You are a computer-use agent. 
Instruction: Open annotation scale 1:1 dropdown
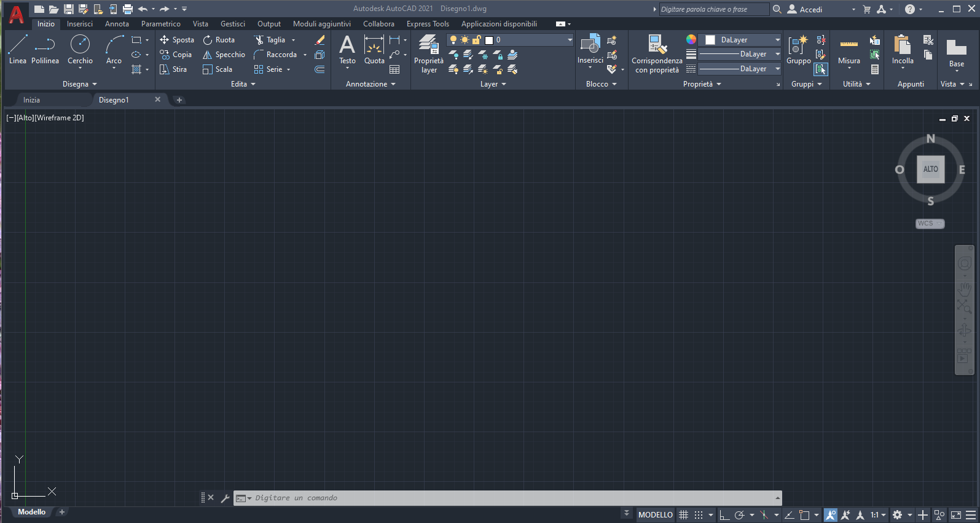point(878,515)
